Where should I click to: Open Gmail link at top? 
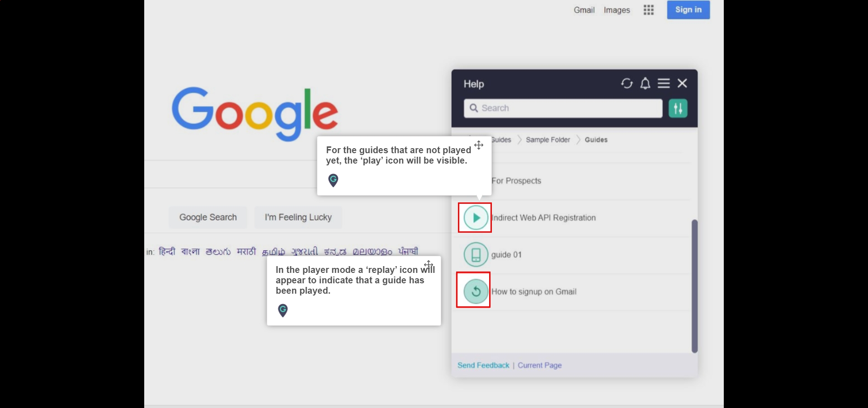pos(584,10)
